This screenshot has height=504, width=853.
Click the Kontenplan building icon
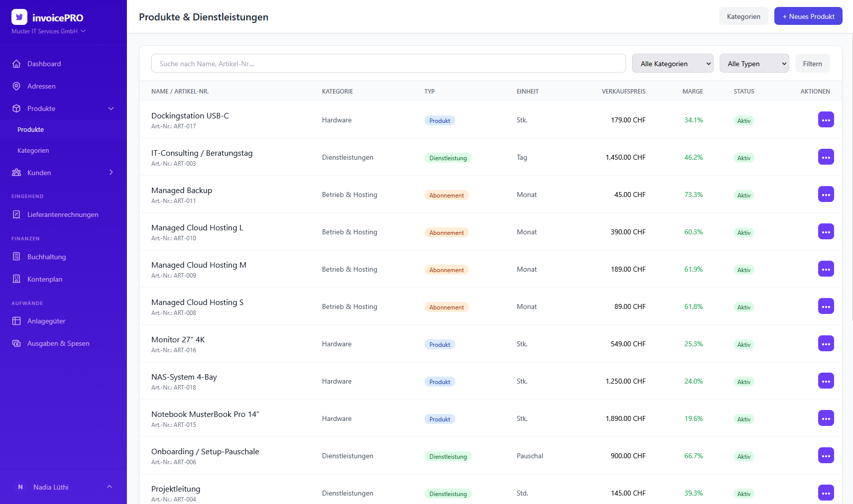[x=16, y=279]
